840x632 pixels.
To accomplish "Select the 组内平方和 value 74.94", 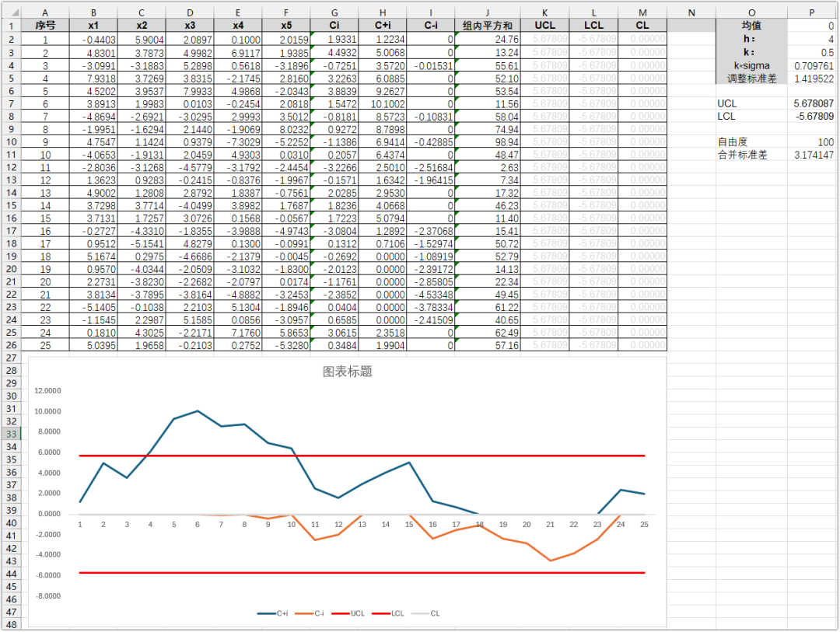I will pyautogui.click(x=488, y=129).
